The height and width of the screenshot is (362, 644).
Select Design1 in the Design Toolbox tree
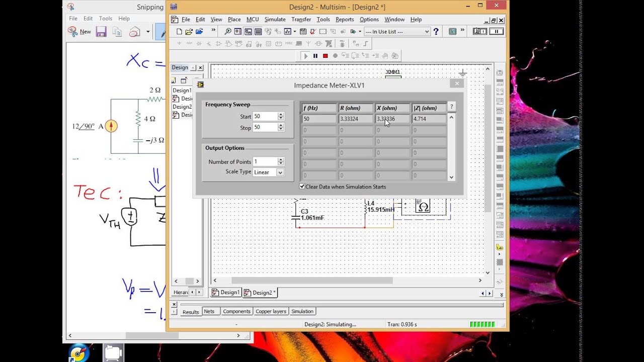click(182, 90)
